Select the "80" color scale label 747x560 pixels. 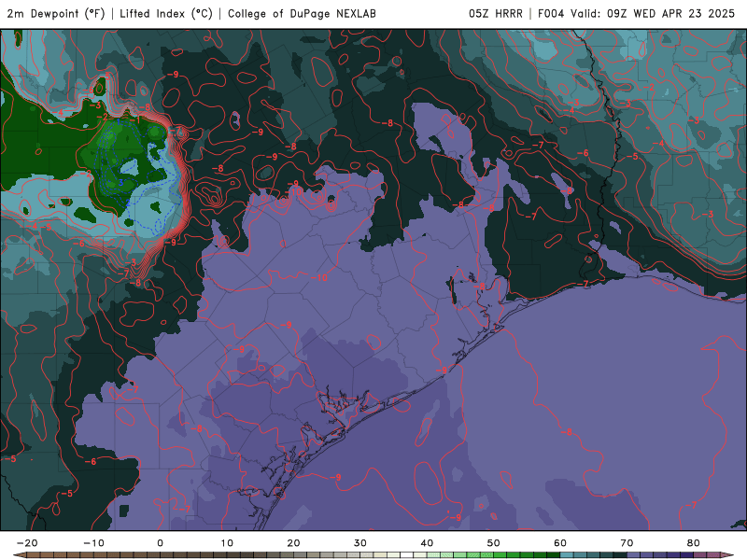(x=694, y=543)
